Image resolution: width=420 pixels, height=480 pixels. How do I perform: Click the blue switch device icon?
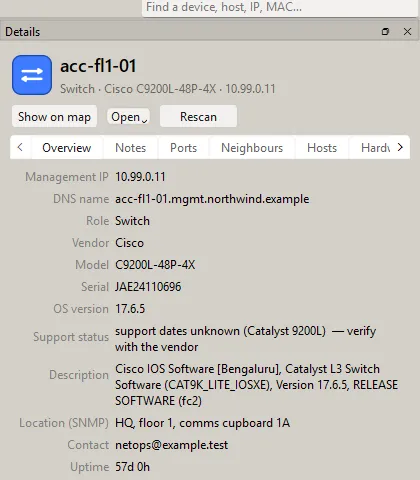point(32,75)
